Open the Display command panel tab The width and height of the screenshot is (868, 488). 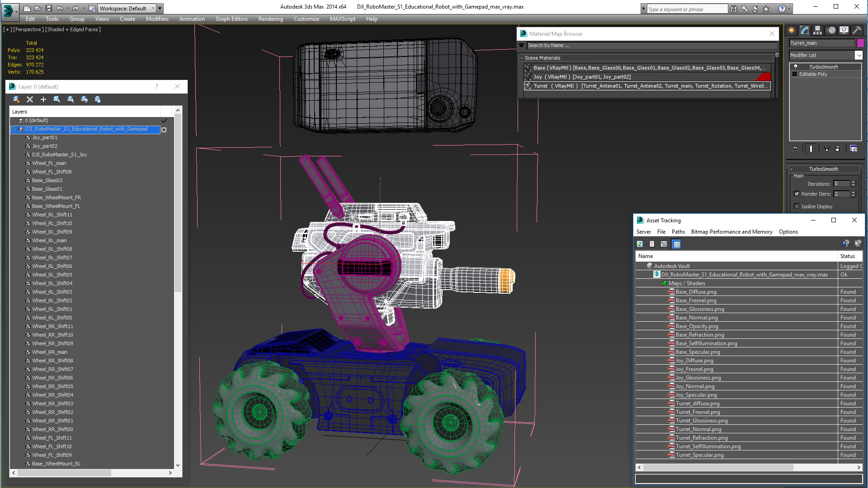844,30
